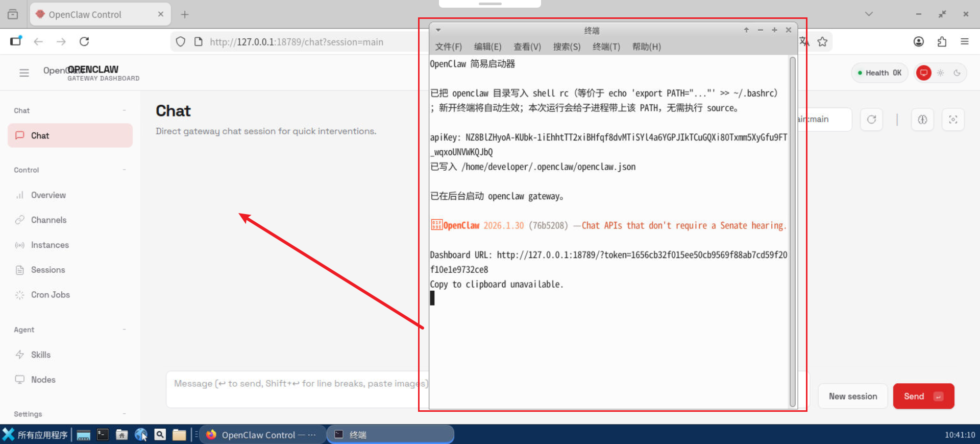
Task: Select the Chat item in the sidebar
Action: coord(70,135)
